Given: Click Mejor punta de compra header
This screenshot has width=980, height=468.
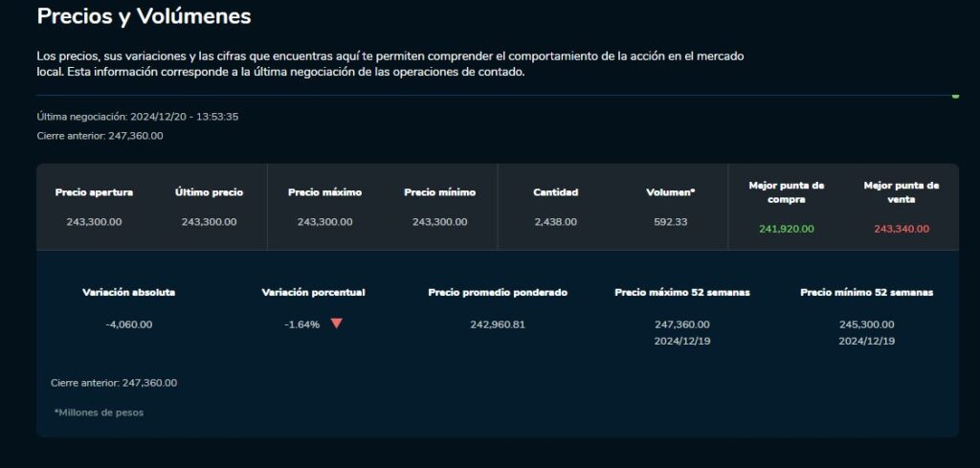Looking at the screenshot, I should (x=787, y=192).
